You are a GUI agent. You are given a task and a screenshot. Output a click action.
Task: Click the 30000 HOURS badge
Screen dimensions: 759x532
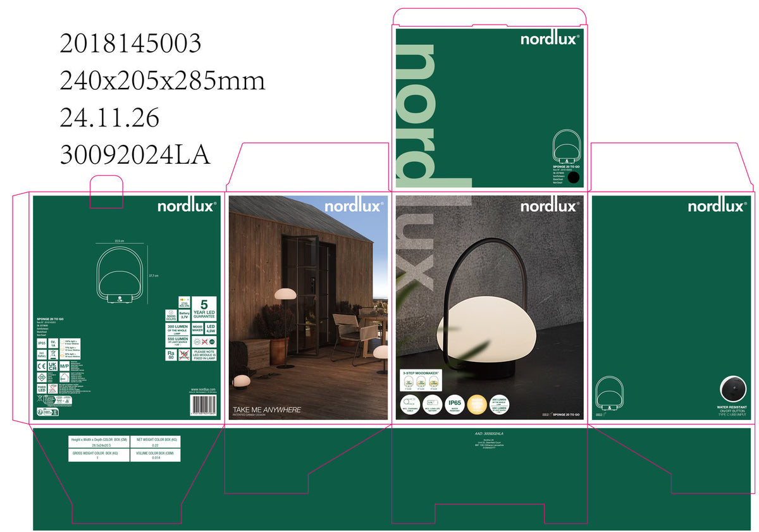[x=171, y=314]
